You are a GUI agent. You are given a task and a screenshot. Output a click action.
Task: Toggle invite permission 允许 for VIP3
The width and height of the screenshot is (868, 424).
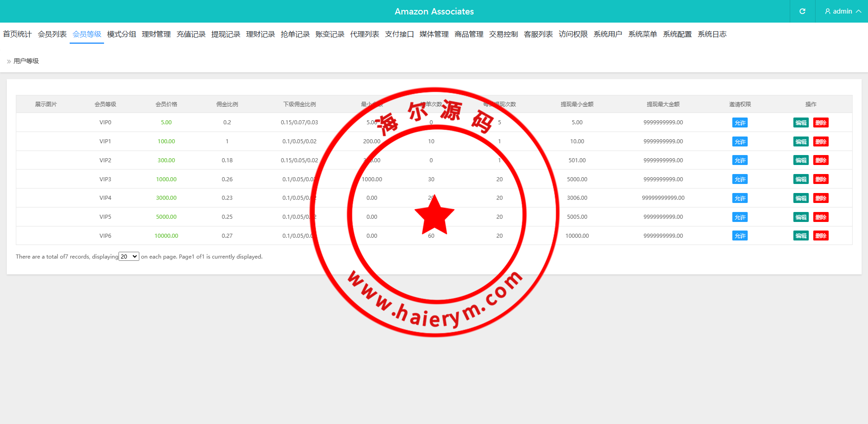pyautogui.click(x=740, y=179)
